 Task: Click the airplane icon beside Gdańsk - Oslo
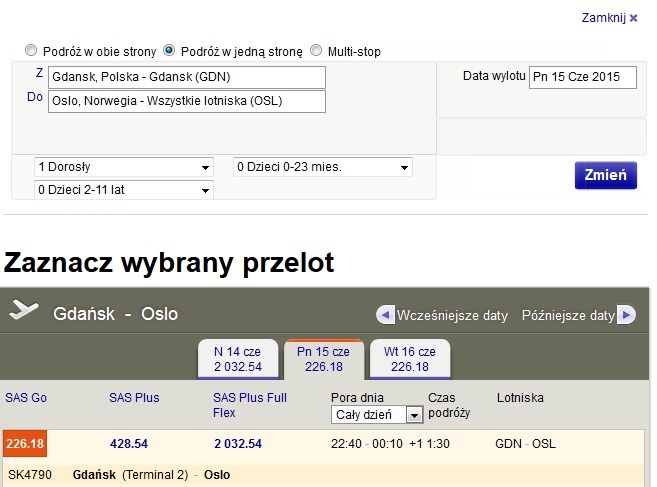click(23, 310)
